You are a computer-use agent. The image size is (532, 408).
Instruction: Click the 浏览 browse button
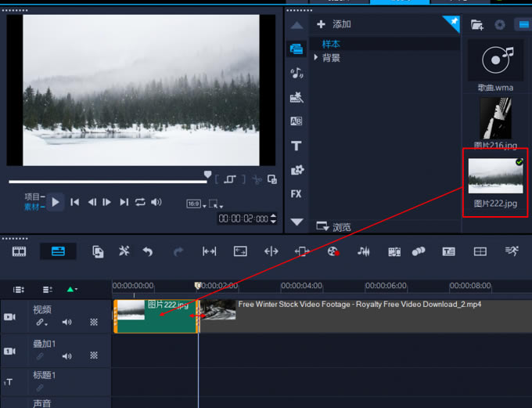[x=333, y=227]
